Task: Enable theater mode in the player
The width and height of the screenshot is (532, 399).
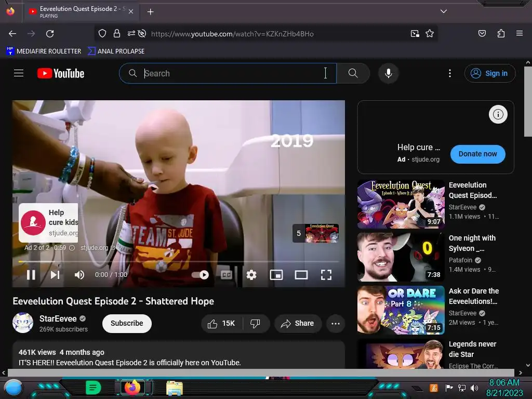Action: (x=301, y=275)
